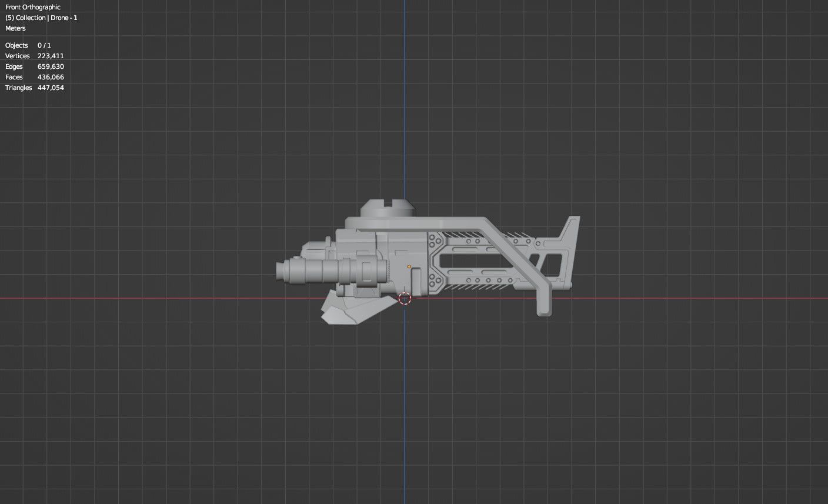The width and height of the screenshot is (828, 504).
Task: Select the cylindrical scope on the model
Action: click(x=333, y=270)
